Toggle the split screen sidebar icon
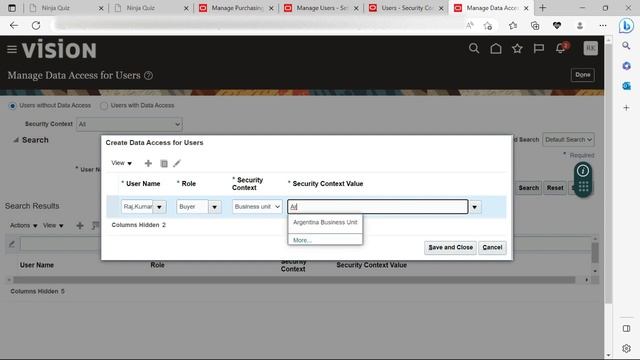The image size is (640, 360). pos(626,329)
